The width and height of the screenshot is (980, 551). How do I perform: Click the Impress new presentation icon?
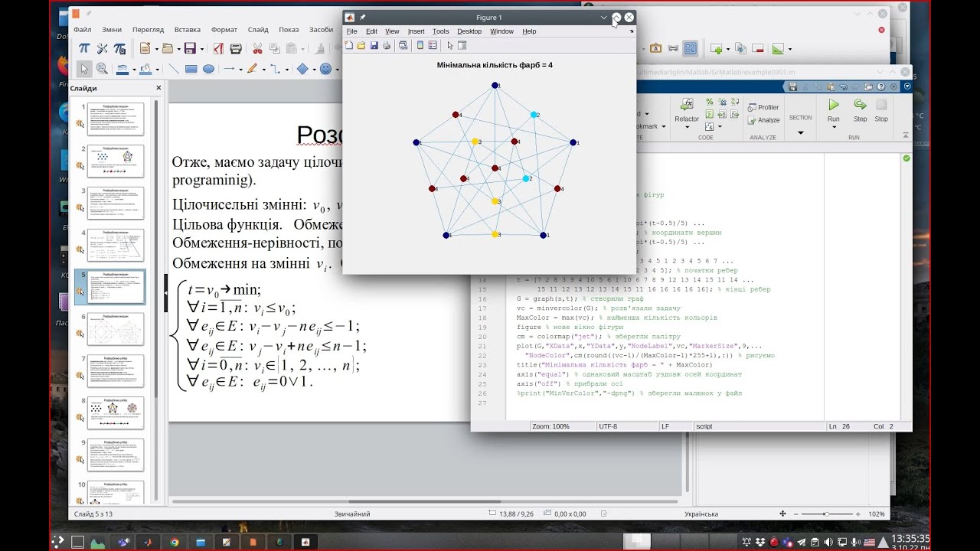pos(145,48)
